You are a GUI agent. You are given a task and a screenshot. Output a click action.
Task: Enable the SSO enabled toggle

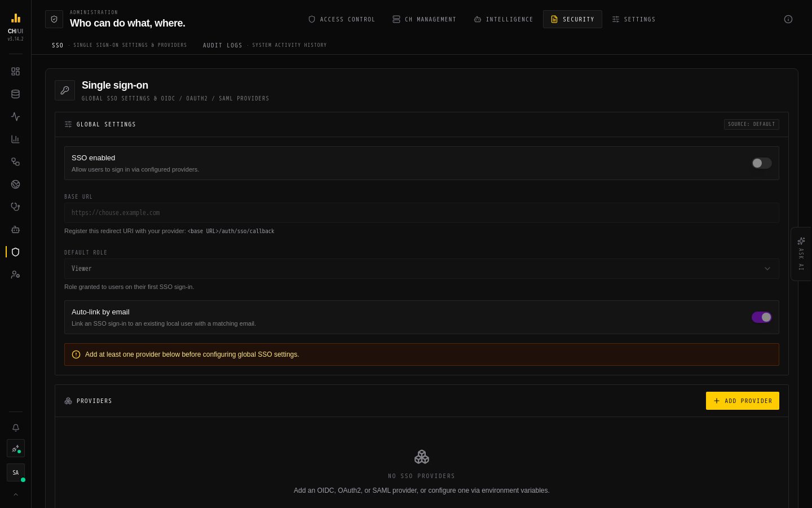coord(761,163)
